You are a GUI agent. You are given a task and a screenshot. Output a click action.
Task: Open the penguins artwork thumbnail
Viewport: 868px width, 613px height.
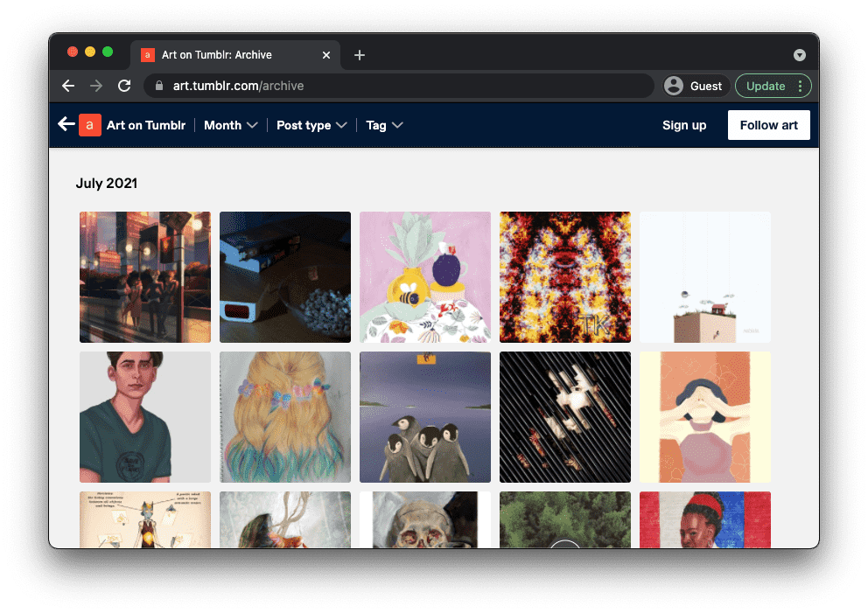tap(425, 417)
